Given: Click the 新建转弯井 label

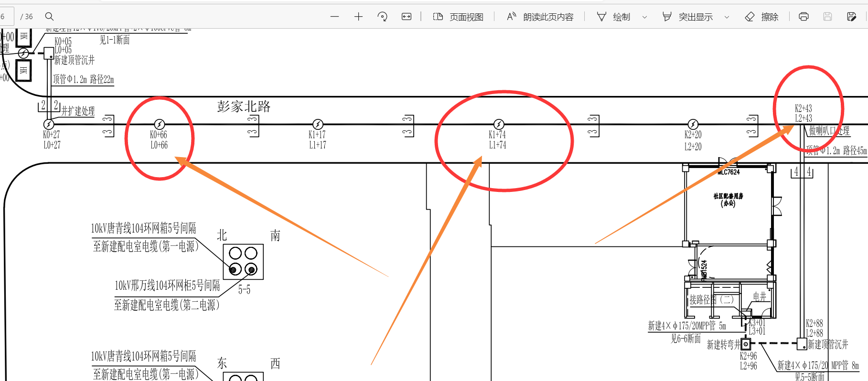Looking at the screenshot, I should click(723, 344).
